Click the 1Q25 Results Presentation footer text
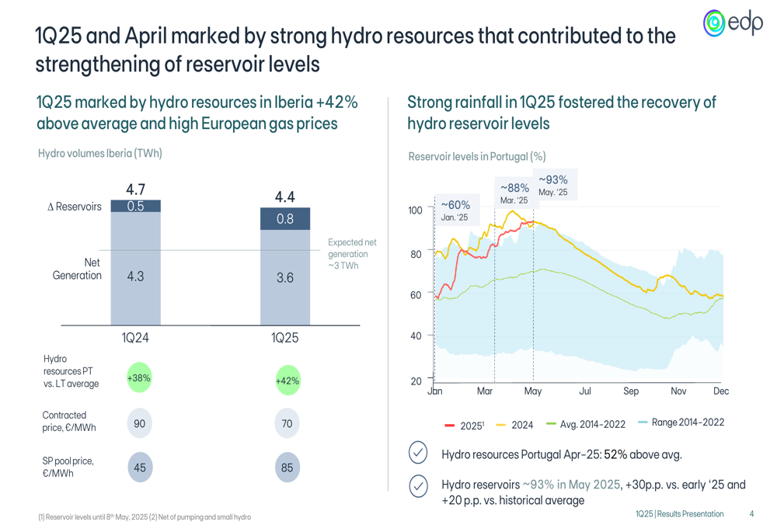Image resolution: width=777 pixels, height=532 pixels. point(679,514)
